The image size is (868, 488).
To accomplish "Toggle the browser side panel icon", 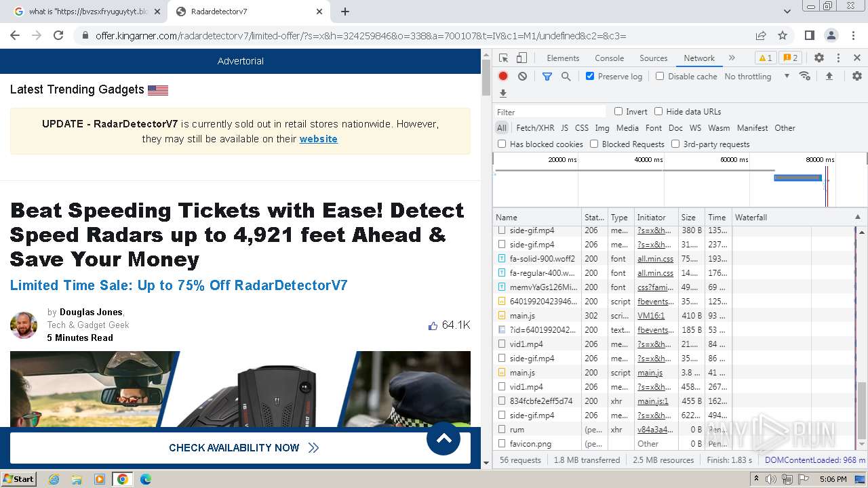I will (810, 35).
